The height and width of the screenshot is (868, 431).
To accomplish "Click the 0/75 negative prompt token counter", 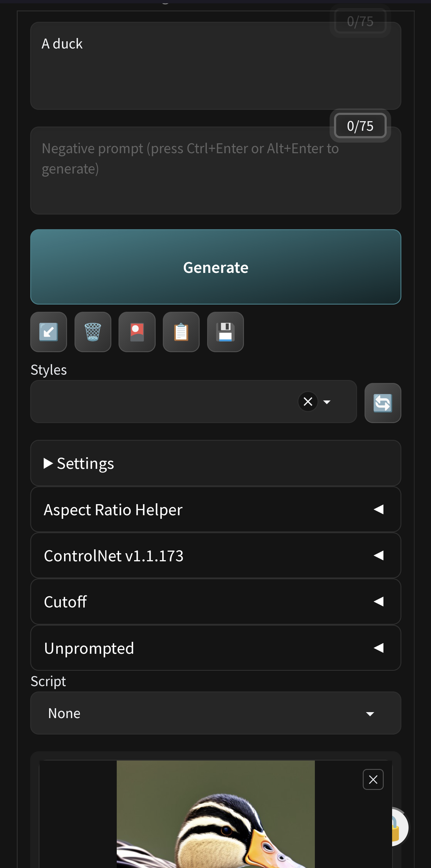I will [x=360, y=126].
